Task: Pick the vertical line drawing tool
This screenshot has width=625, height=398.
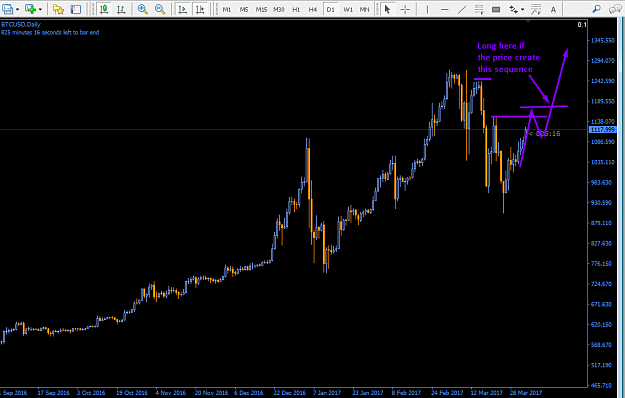Action: [427, 9]
